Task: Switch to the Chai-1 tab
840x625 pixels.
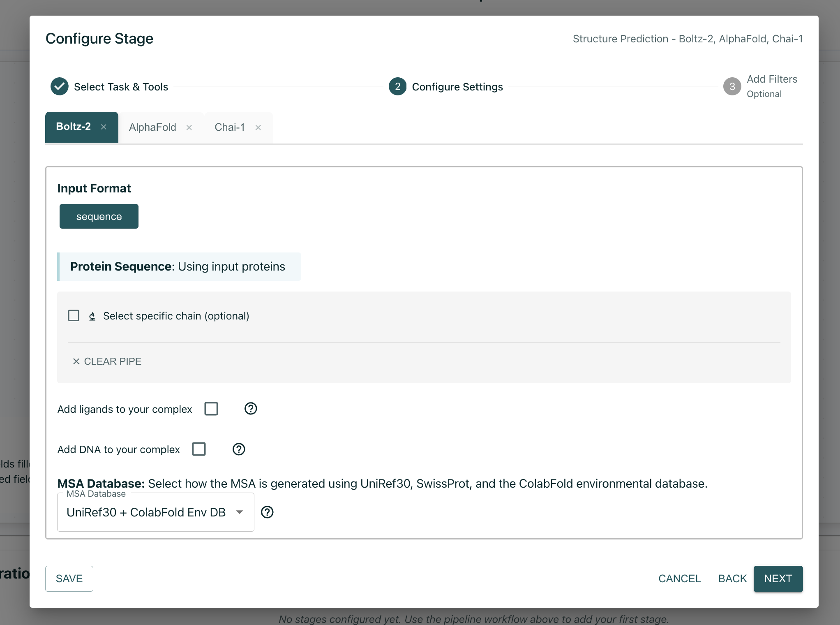Action: (x=230, y=127)
